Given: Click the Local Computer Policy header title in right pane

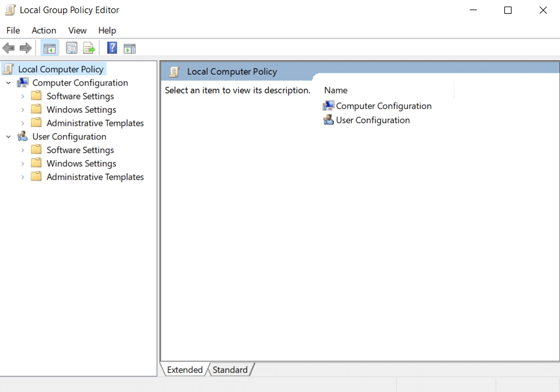Looking at the screenshot, I should pos(232,72).
